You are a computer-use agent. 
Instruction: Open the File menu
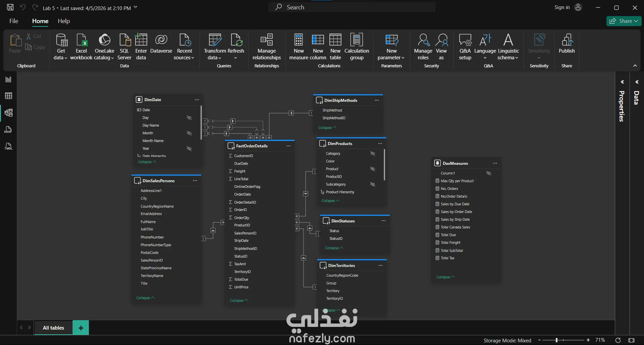coord(14,21)
